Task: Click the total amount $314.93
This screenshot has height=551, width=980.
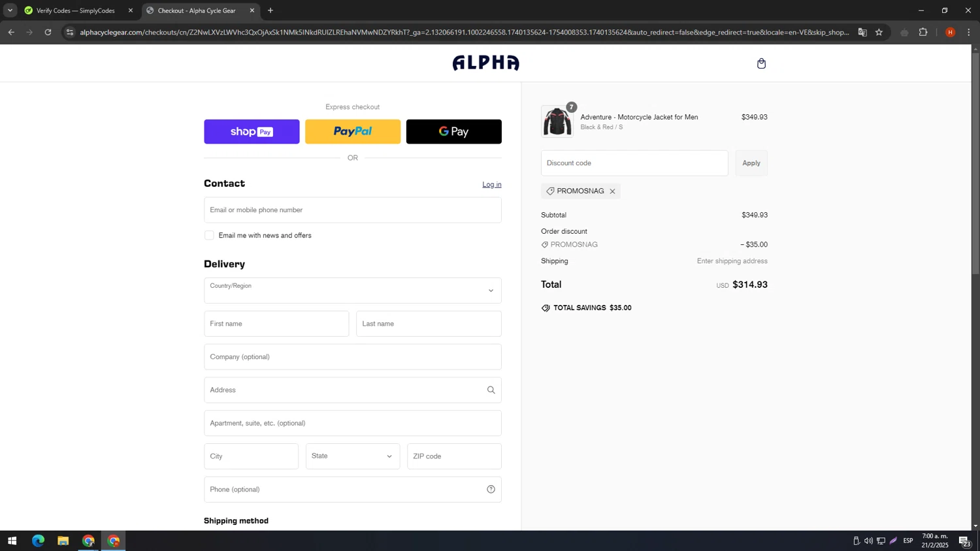Action: [750, 285]
